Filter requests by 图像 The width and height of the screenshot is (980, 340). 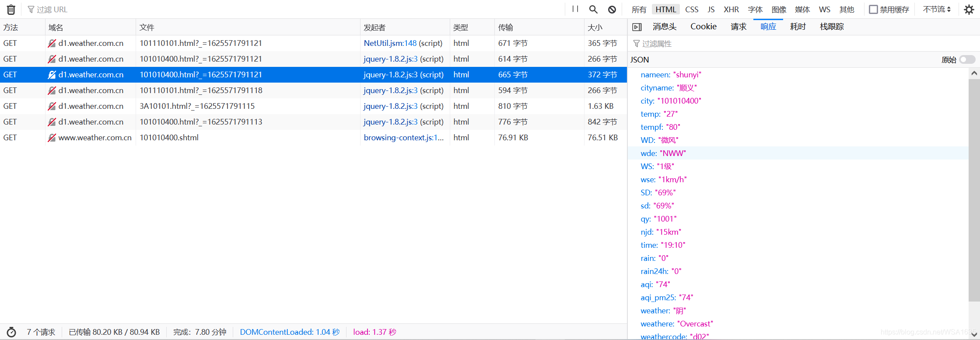click(779, 9)
